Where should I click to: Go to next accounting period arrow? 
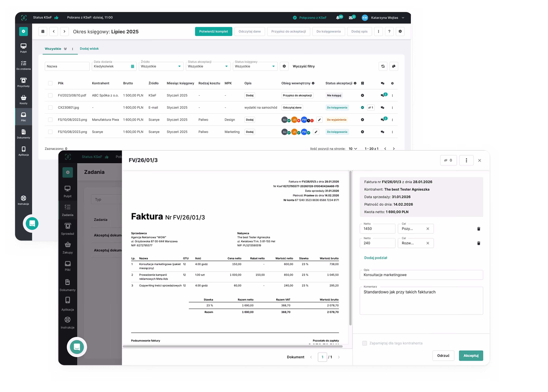(x=64, y=31)
